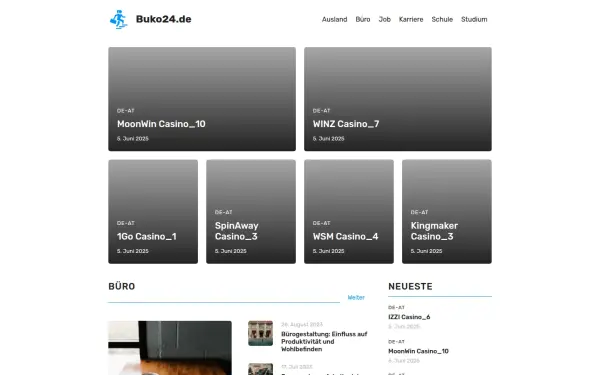The image size is (600, 375).
Task: Open Bürogestaltung: Einfluss auf Produktivität article link
Action: [x=324, y=342]
